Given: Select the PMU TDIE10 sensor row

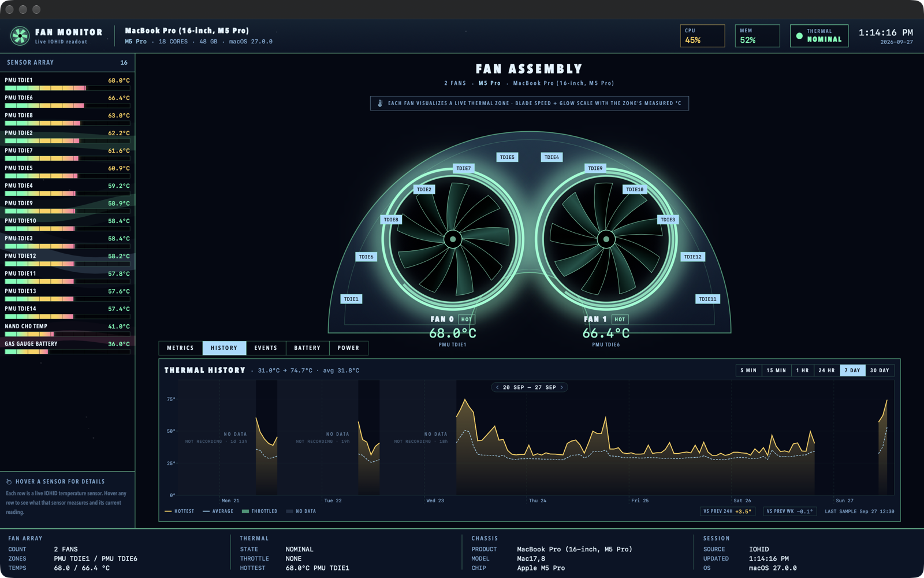Looking at the screenshot, I should coord(68,224).
